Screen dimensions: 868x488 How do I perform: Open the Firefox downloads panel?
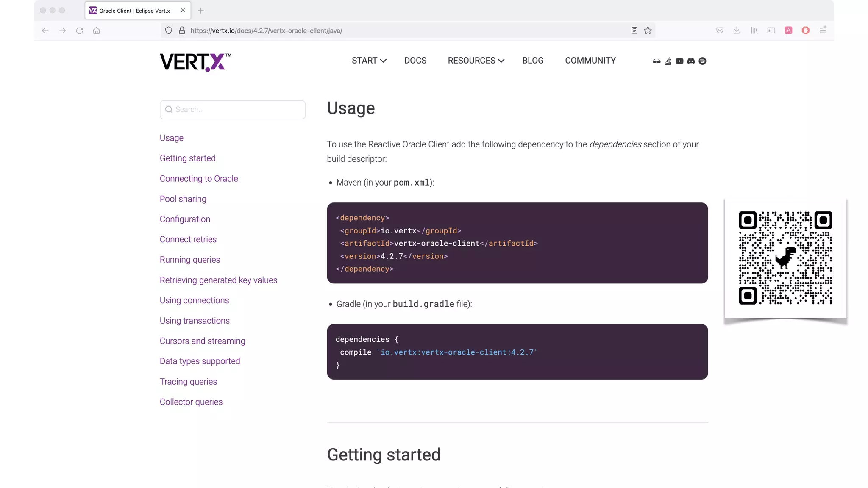pyautogui.click(x=737, y=30)
